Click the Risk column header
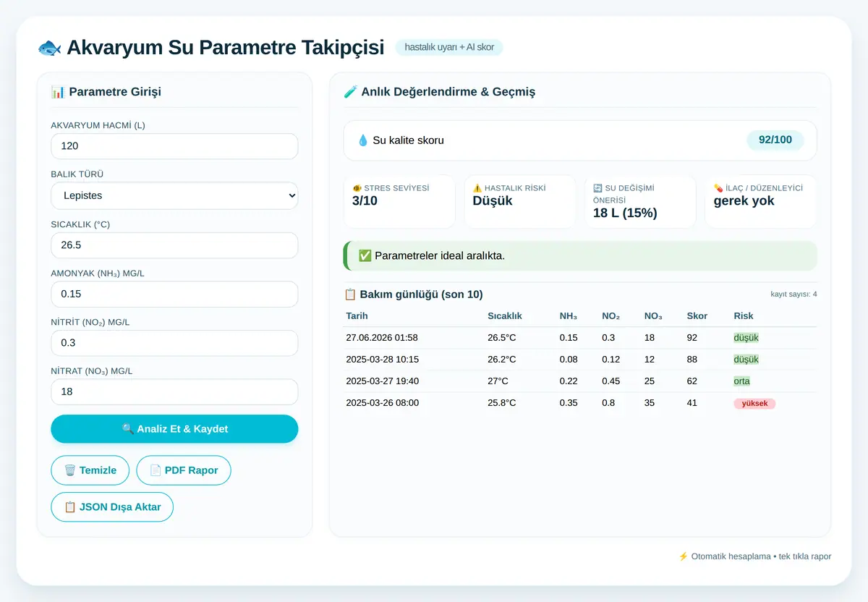The height and width of the screenshot is (602, 868). pos(744,316)
